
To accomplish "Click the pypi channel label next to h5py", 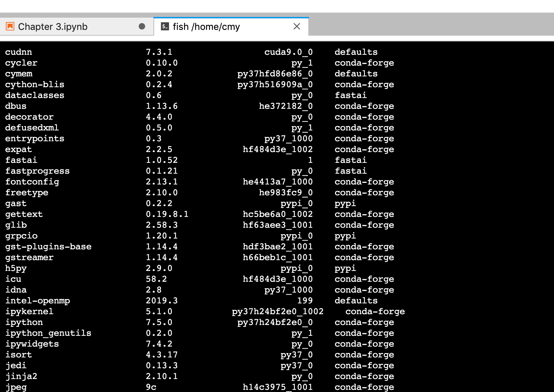I will click(345, 268).
